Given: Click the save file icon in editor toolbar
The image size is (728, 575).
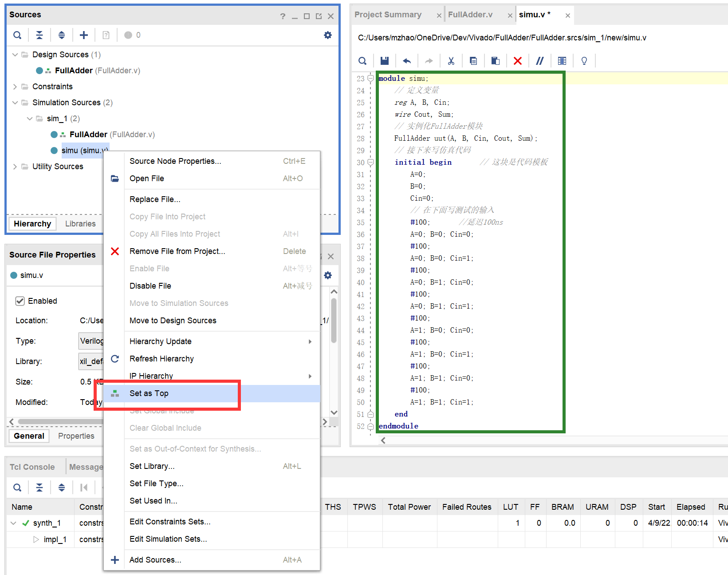Looking at the screenshot, I should [385, 61].
